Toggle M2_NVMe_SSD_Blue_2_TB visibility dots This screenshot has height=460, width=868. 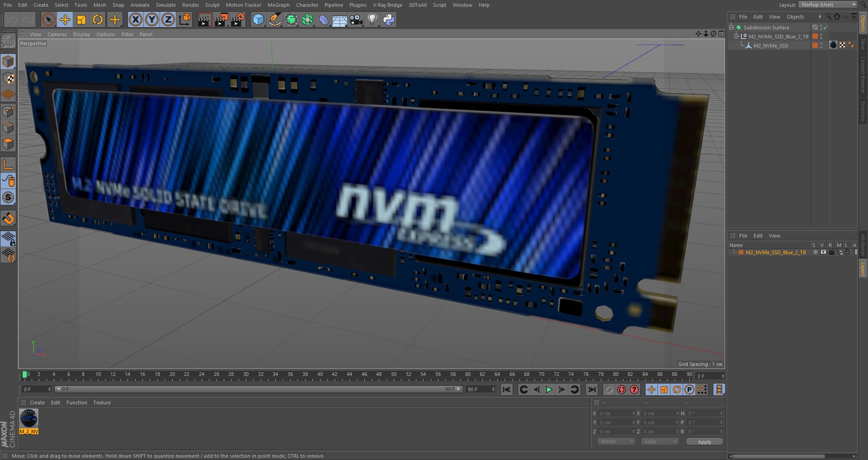821,37
